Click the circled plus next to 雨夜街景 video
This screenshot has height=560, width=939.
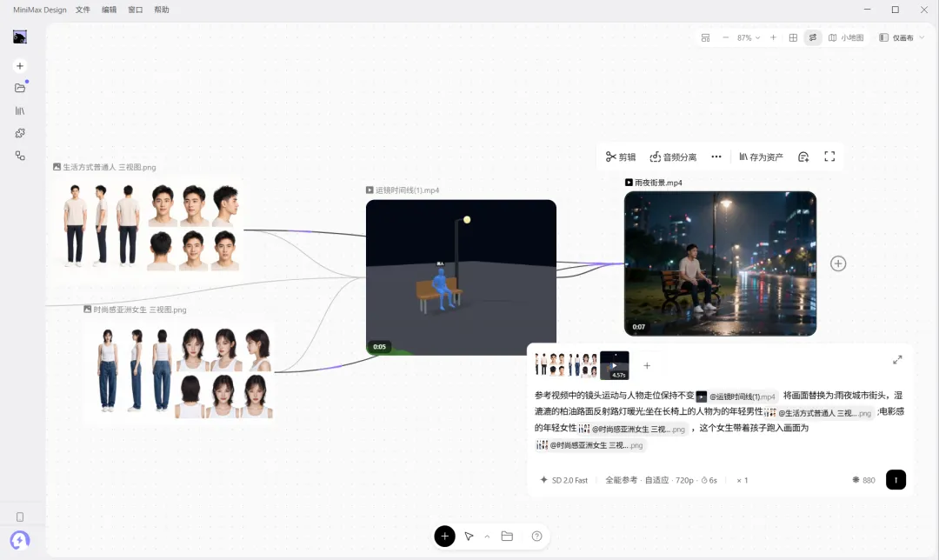[x=838, y=263]
